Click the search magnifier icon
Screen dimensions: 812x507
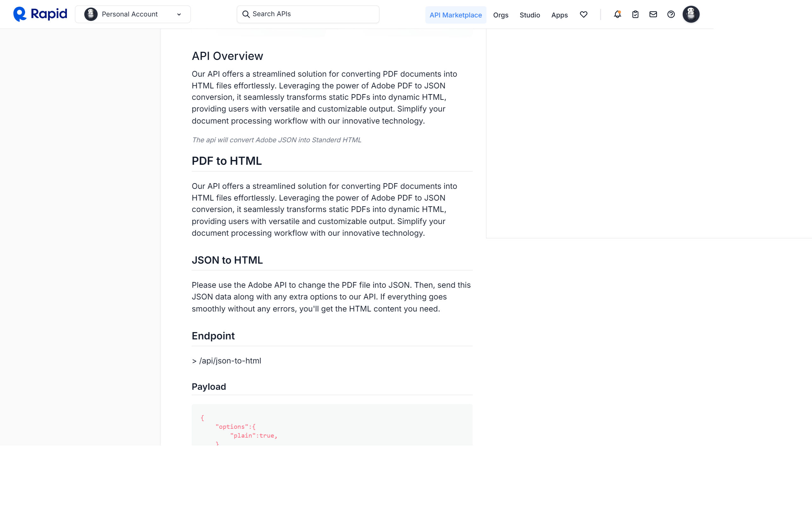pos(246,14)
